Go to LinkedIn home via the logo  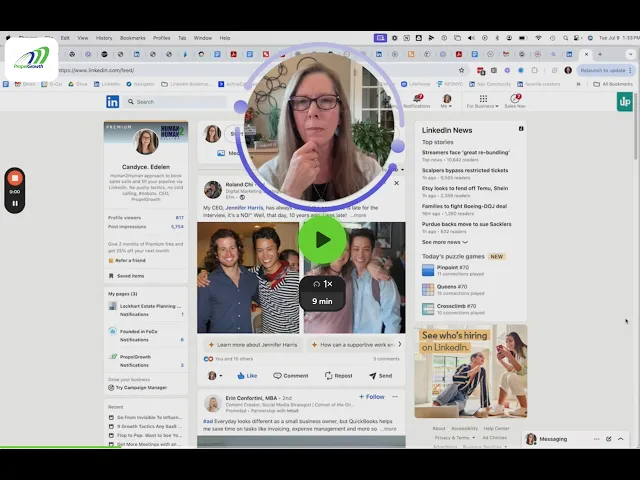pos(113,102)
